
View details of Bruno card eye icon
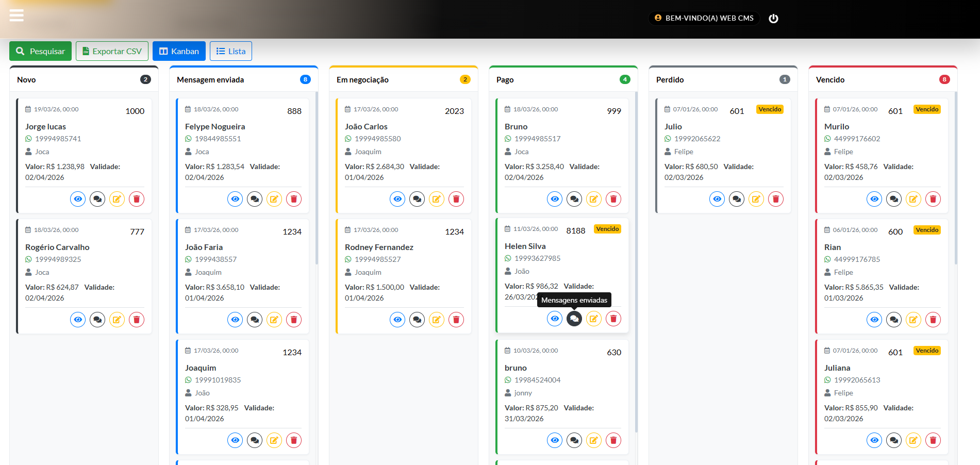[555, 199]
